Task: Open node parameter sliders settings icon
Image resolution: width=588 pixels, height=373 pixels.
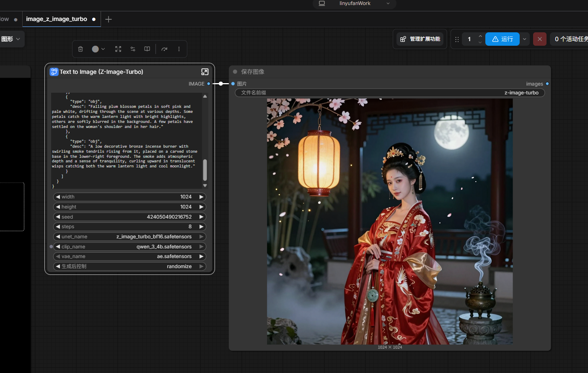Action: 133,49
